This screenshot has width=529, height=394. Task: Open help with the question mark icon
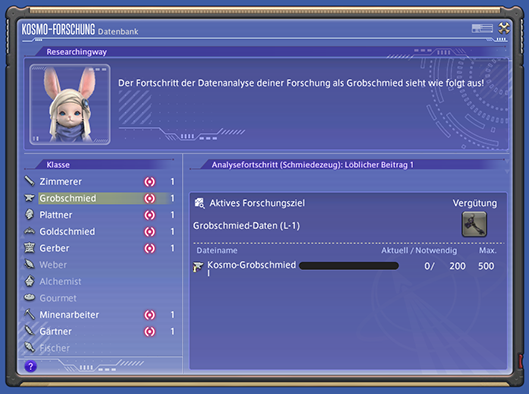tap(30, 366)
